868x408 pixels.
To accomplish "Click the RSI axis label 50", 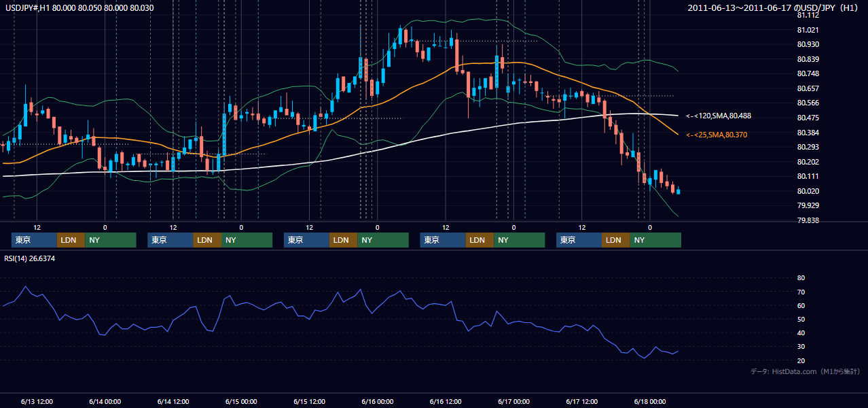I will tap(801, 319).
